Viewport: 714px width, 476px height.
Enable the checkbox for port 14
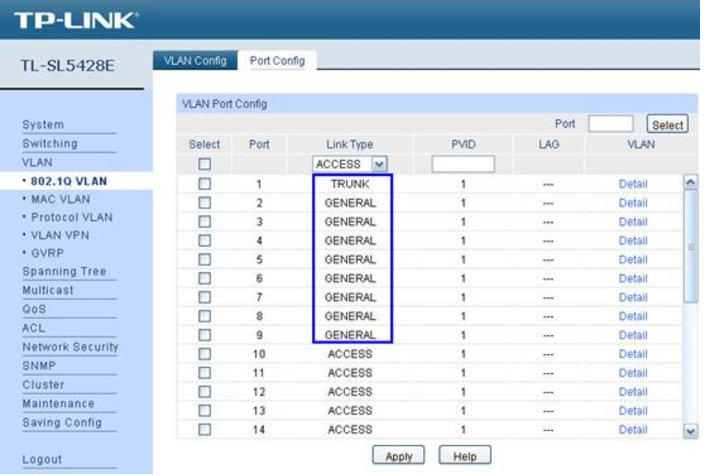click(204, 430)
